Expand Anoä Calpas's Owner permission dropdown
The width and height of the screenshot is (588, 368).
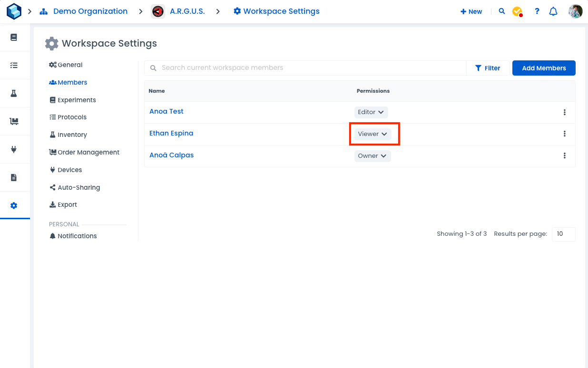click(x=372, y=156)
